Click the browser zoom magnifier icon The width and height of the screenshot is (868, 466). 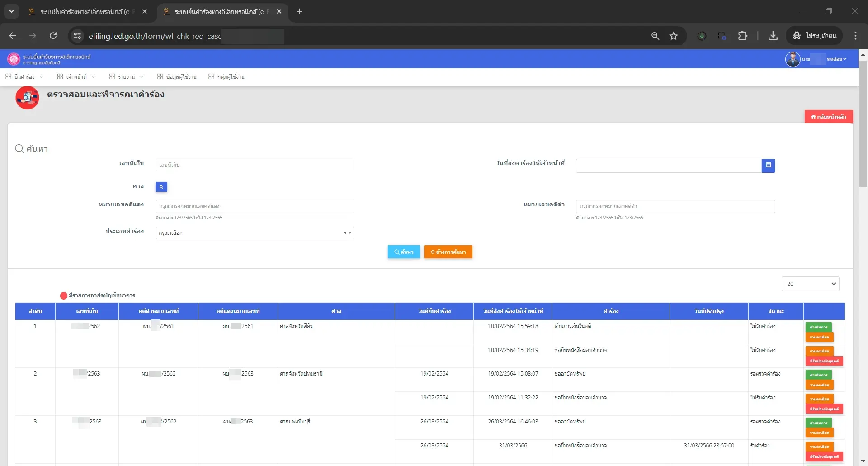[655, 36]
